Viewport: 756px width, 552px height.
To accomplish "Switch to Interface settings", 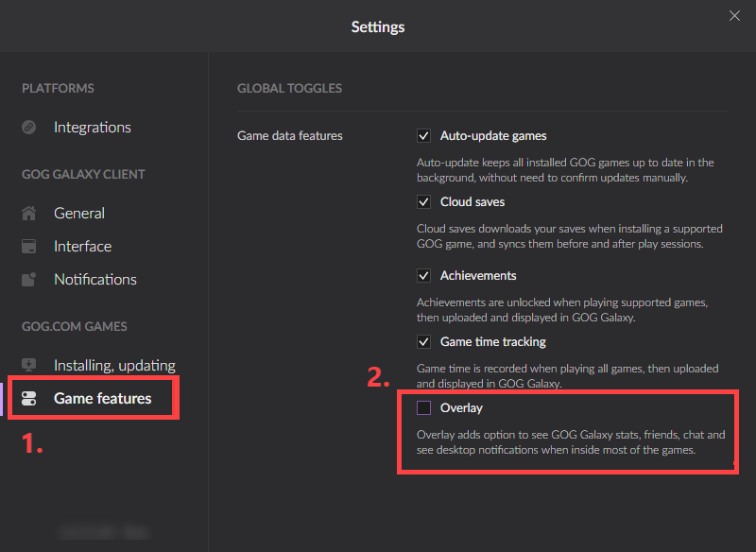I will [82, 247].
